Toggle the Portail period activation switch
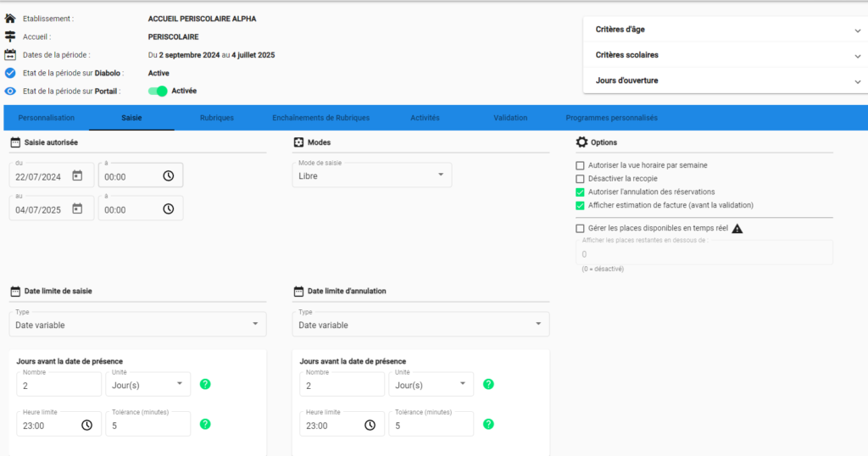 tap(157, 91)
